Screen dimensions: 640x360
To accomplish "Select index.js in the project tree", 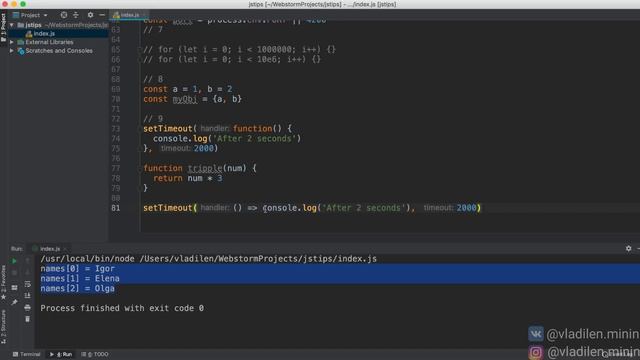I will (x=44, y=33).
